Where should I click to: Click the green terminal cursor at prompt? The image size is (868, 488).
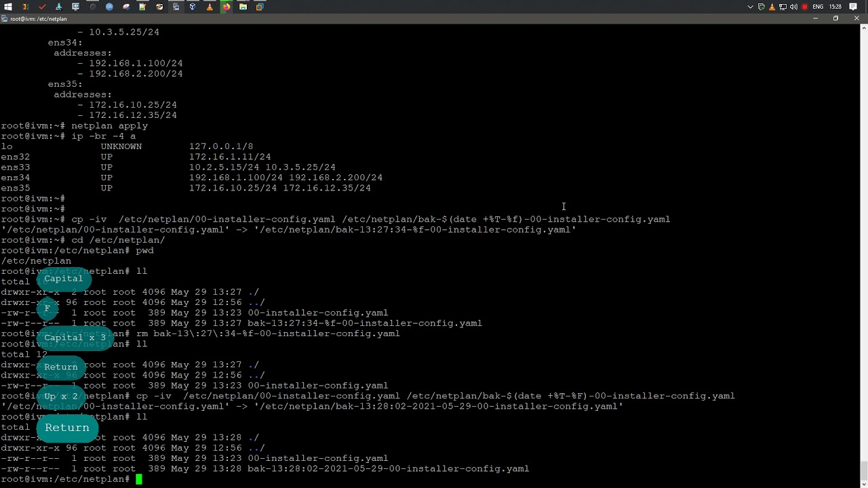pos(139,479)
